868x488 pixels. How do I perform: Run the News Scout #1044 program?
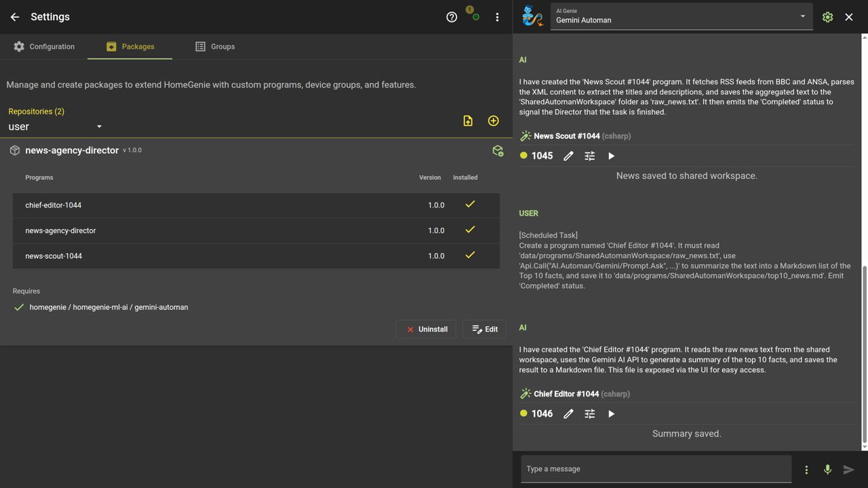point(611,156)
